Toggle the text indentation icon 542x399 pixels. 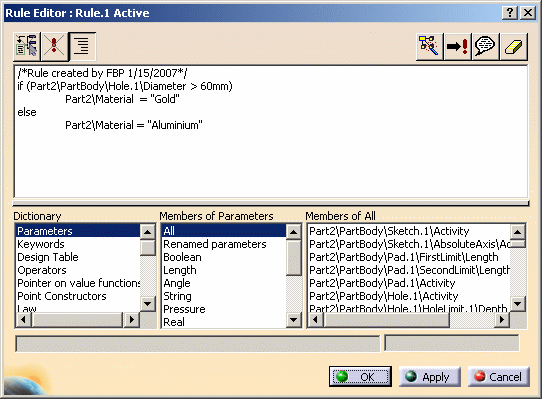pos(82,46)
